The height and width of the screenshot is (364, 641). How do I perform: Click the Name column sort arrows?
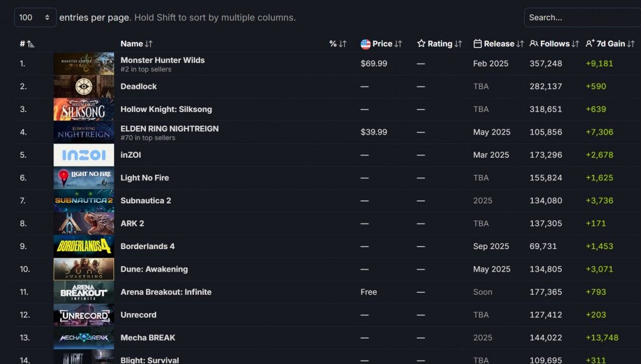pyautogui.click(x=148, y=44)
